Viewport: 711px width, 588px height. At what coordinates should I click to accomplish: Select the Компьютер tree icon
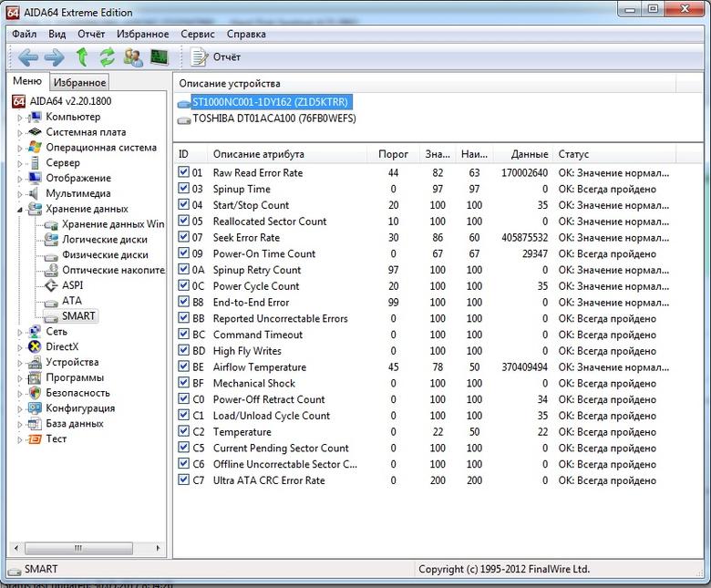(35, 117)
